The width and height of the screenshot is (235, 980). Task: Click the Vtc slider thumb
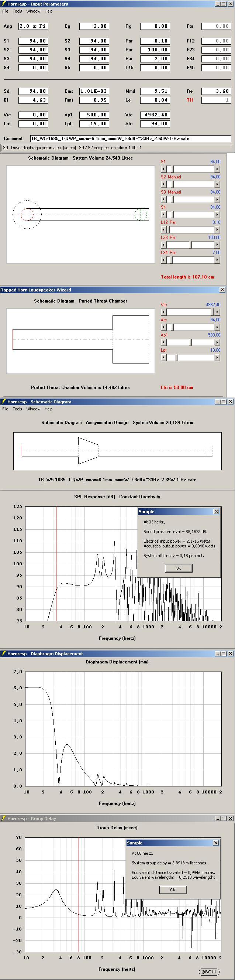[212, 312]
